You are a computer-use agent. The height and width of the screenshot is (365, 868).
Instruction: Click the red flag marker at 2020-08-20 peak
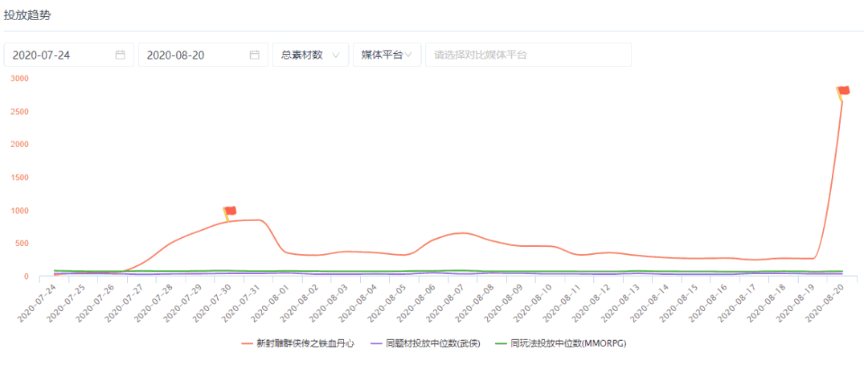(x=842, y=92)
